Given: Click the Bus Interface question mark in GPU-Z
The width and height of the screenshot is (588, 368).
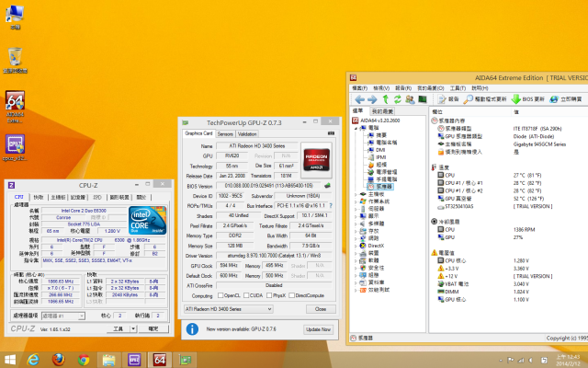Looking at the screenshot, I should [x=331, y=206].
